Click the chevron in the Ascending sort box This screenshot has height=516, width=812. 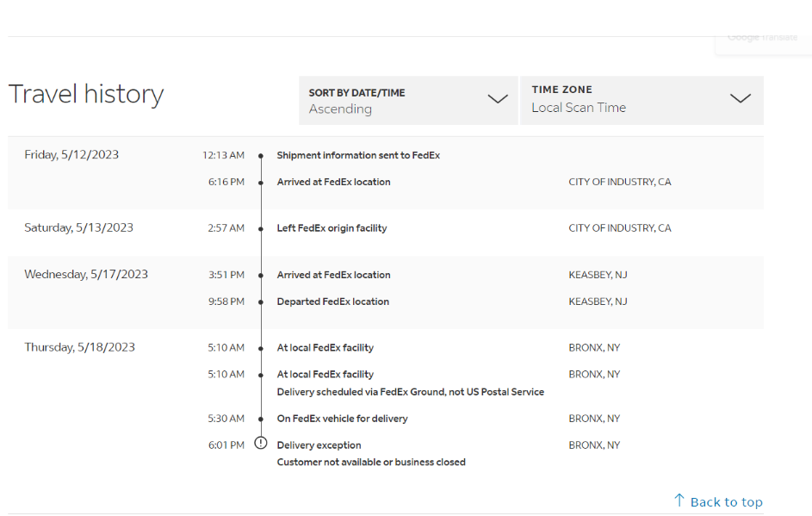pyautogui.click(x=498, y=99)
